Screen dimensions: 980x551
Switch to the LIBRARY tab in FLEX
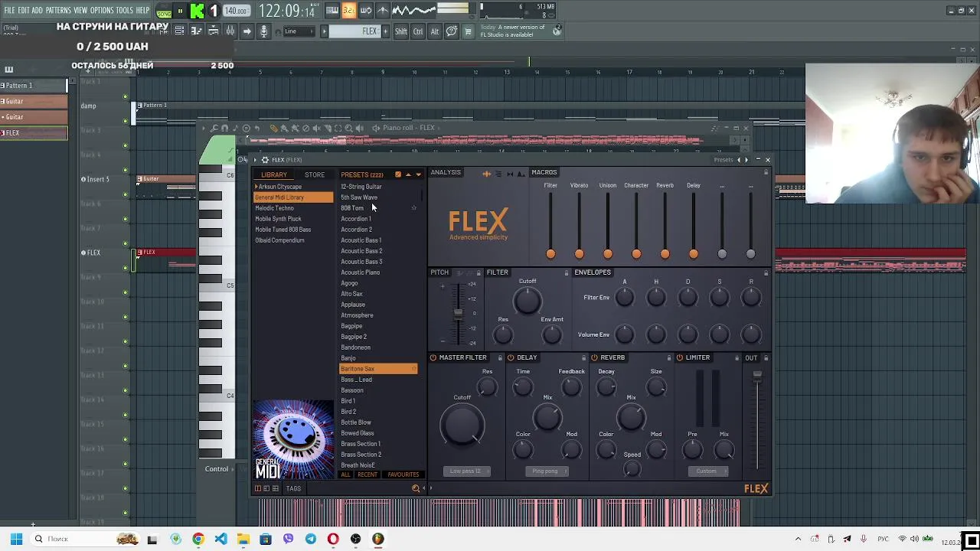click(274, 175)
